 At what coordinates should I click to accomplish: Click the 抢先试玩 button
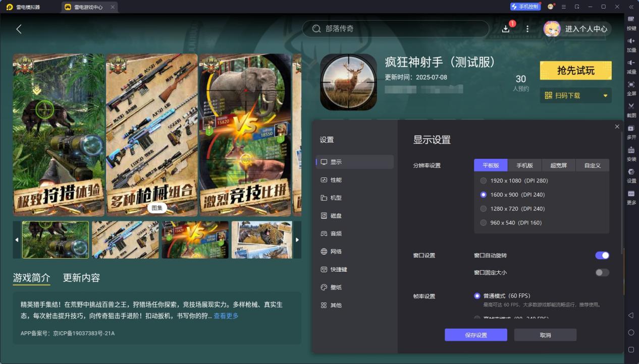(x=575, y=71)
